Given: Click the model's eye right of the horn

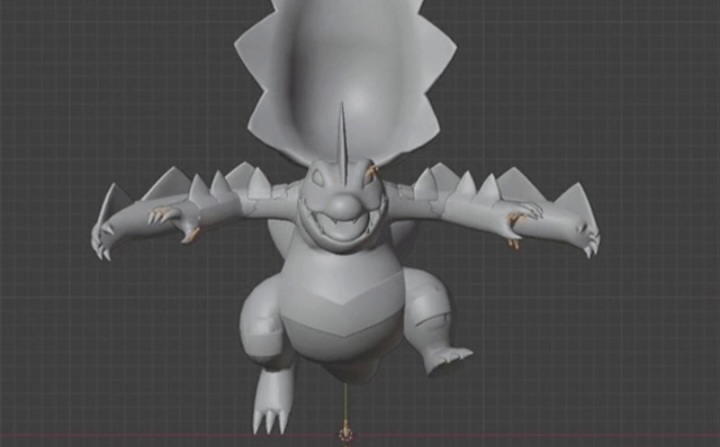Looking at the screenshot, I should pyautogui.click(x=368, y=176).
